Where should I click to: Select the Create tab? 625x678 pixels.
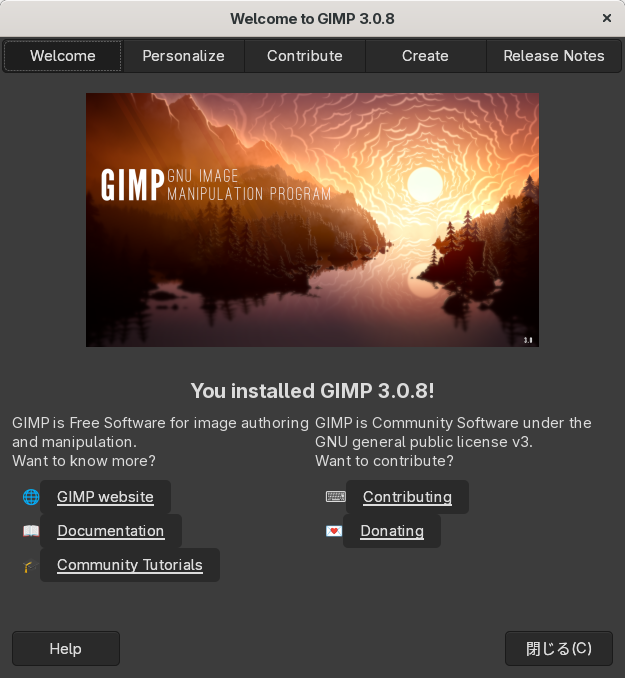pyautogui.click(x=425, y=56)
